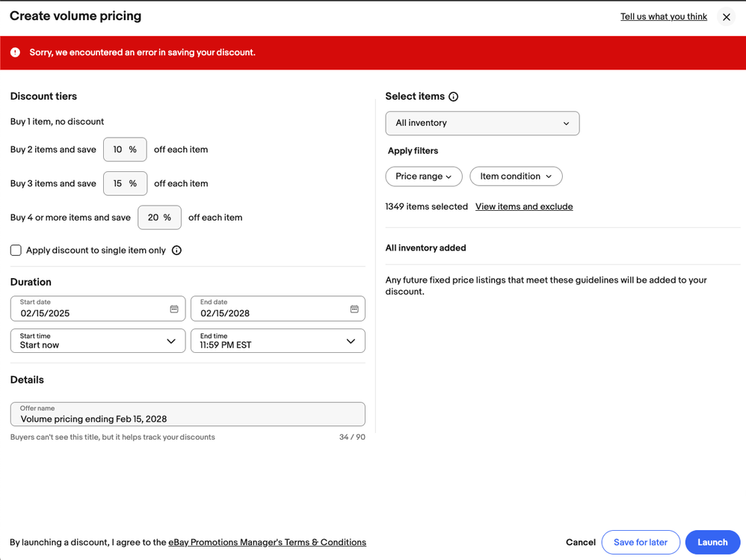Enable Apply discount to single item only
746x560 pixels.
pos(16,250)
